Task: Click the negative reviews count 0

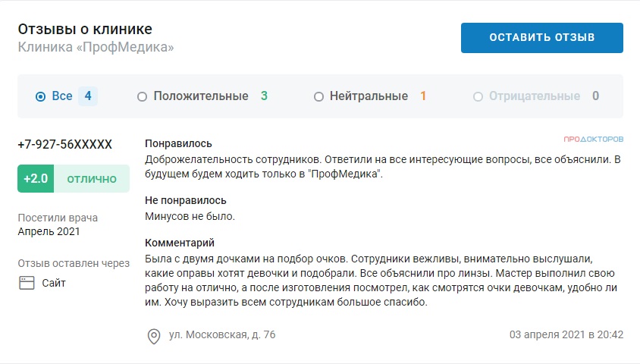Action: tap(595, 96)
